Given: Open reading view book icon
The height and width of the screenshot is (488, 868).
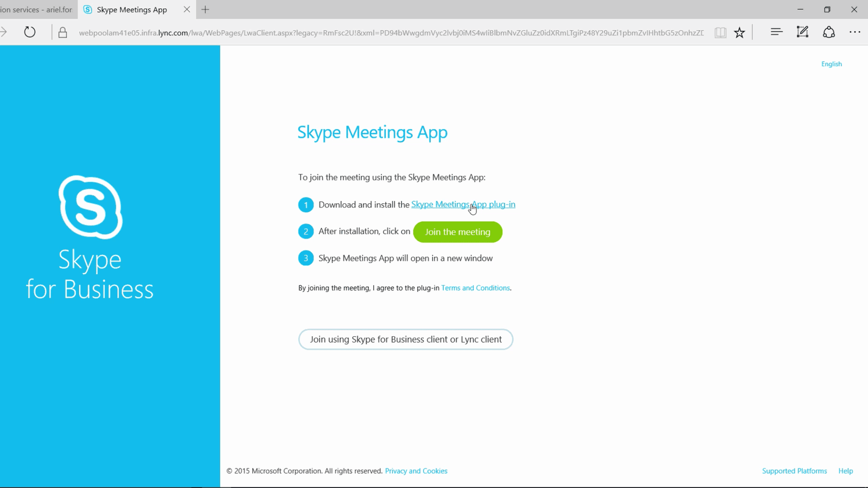Looking at the screenshot, I should click(x=720, y=33).
